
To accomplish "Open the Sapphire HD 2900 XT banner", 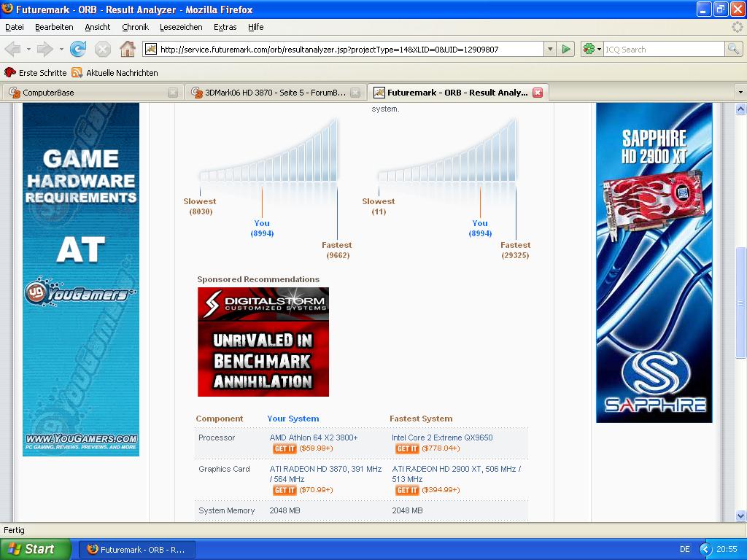I will (x=654, y=262).
